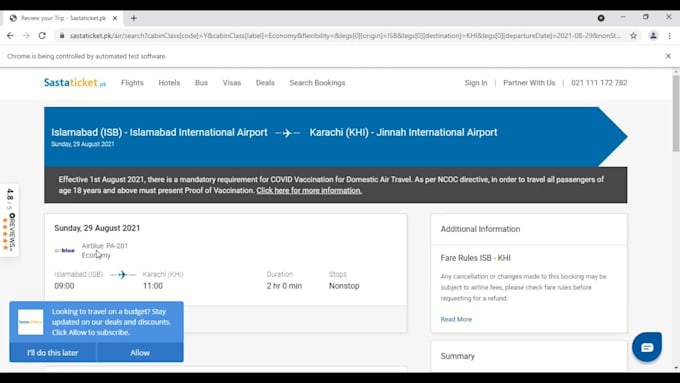The width and height of the screenshot is (680, 383).
Task: Click the Sastaticket thumbnail in subscribe popup
Action: 30,322
